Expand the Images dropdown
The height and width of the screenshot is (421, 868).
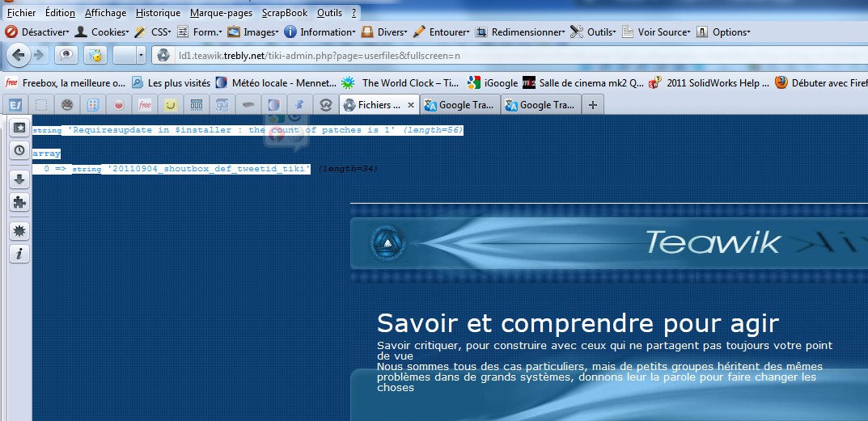[253, 32]
